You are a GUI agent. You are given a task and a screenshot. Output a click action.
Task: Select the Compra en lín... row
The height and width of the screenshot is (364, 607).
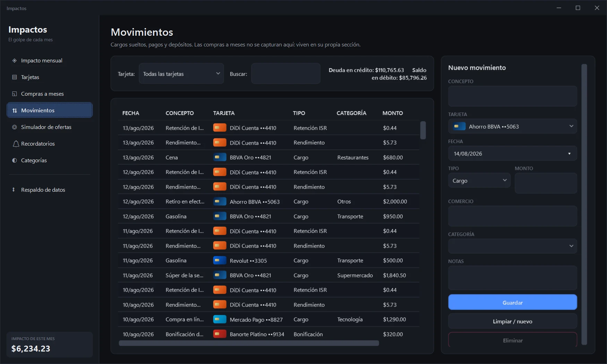pos(268,319)
